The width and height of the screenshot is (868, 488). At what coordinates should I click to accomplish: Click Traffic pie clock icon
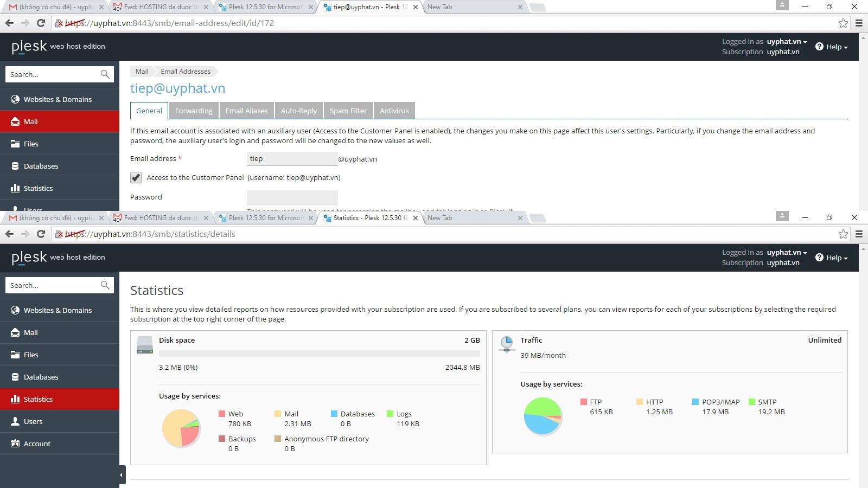point(506,344)
